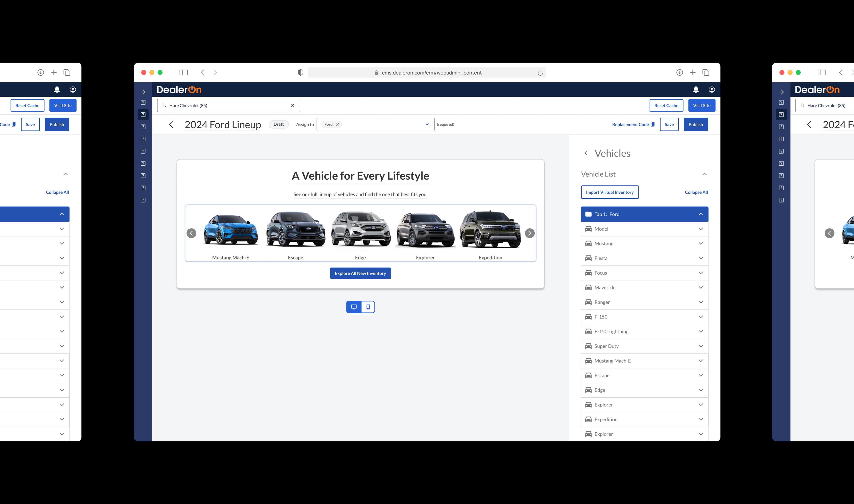Screen dimensions: 854x504
Task: Expand the Ranger row
Action: point(701,302)
